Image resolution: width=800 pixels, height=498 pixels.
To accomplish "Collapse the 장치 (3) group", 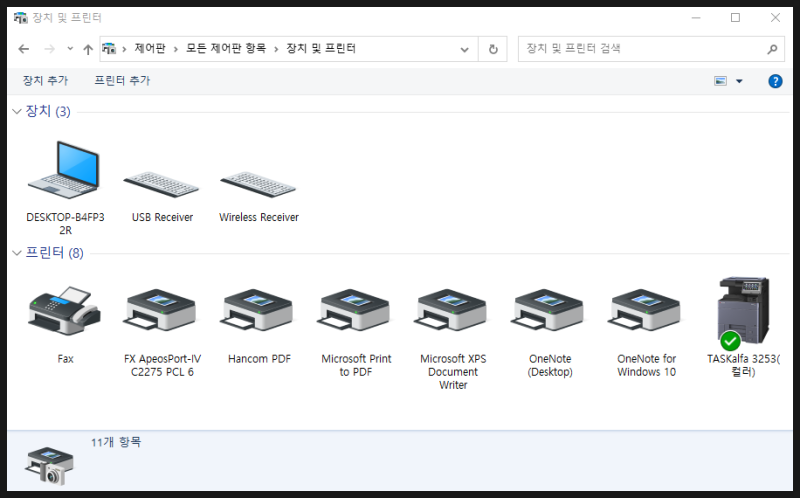I will tap(17, 111).
